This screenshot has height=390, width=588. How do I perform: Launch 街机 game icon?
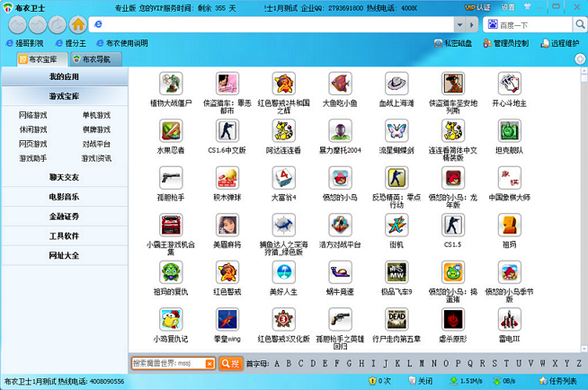pyautogui.click(x=396, y=226)
